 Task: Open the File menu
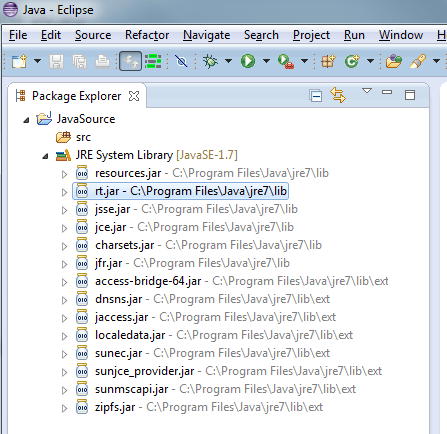click(x=18, y=35)
